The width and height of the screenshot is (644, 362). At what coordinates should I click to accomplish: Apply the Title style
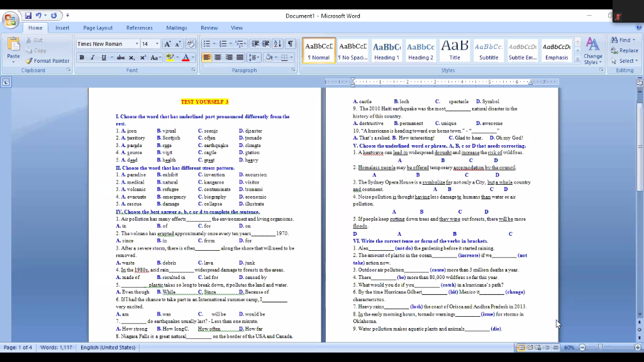click(455, 50)
